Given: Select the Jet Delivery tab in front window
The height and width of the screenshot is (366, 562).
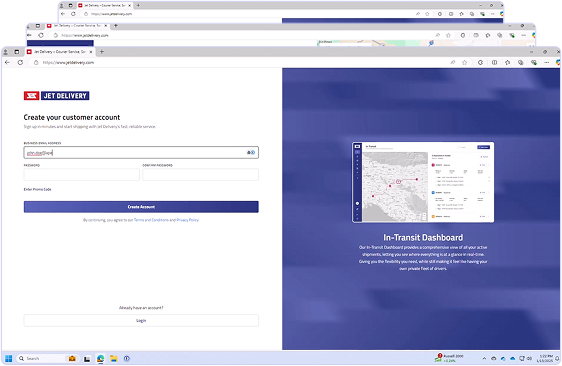Looking at the screenshot, I should click(60, 52).
